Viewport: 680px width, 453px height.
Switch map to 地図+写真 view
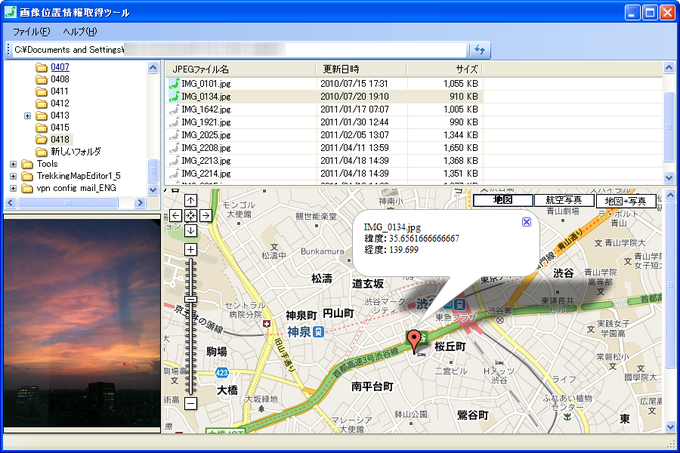click(x=625, y=201)
